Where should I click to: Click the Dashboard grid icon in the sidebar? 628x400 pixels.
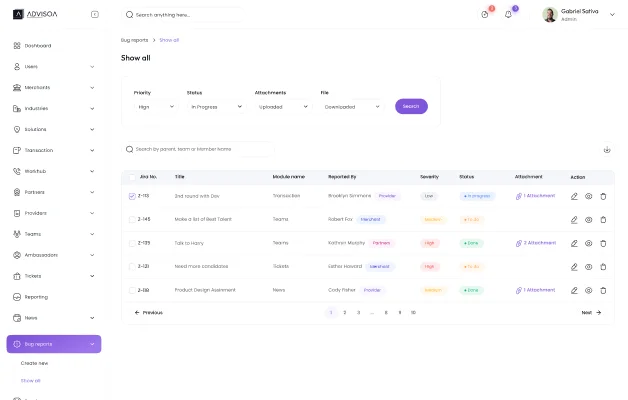click(x=17, y=46)
